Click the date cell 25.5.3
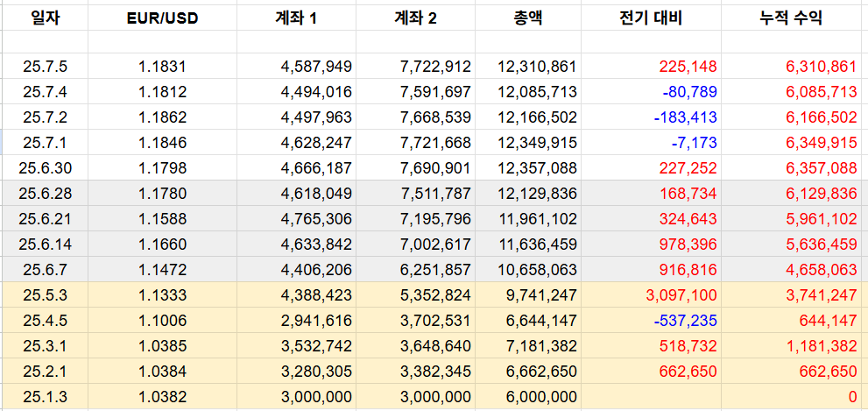Image resolution: width=868 pixels, height=411 pixels. click(45, 295)
